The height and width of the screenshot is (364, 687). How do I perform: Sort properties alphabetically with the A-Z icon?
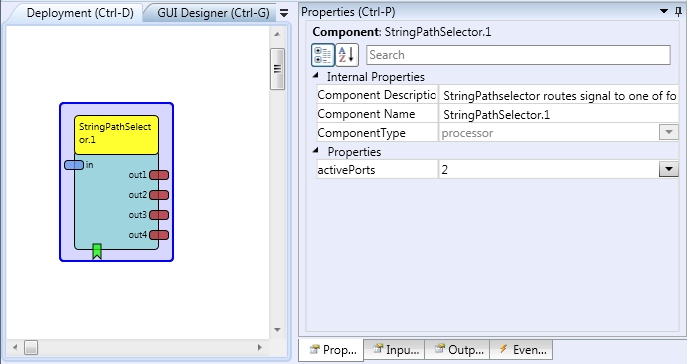(x=347, y=55)
